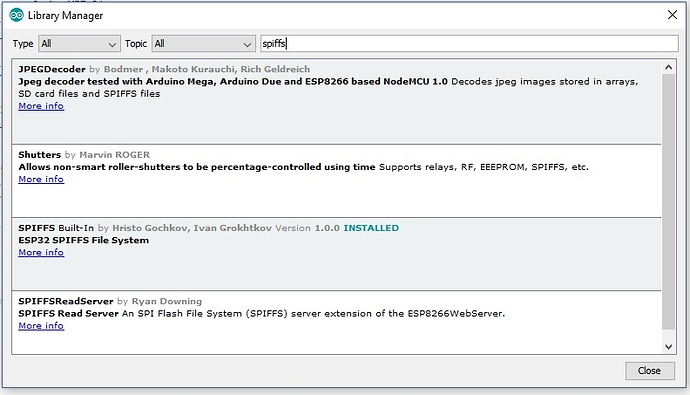Image resolution: width=690 pixels, height=395 pixels.
Task: Click 'SPIFFS Read Server' bold description text
Action: coord(68,314)
